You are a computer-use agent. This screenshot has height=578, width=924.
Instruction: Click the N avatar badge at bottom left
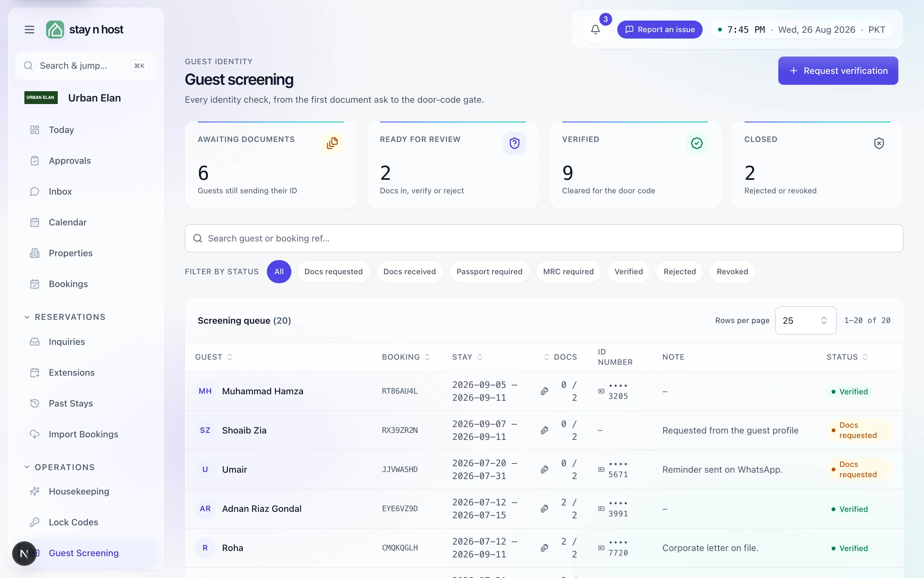pyautogui.click(x=24, y=553)
